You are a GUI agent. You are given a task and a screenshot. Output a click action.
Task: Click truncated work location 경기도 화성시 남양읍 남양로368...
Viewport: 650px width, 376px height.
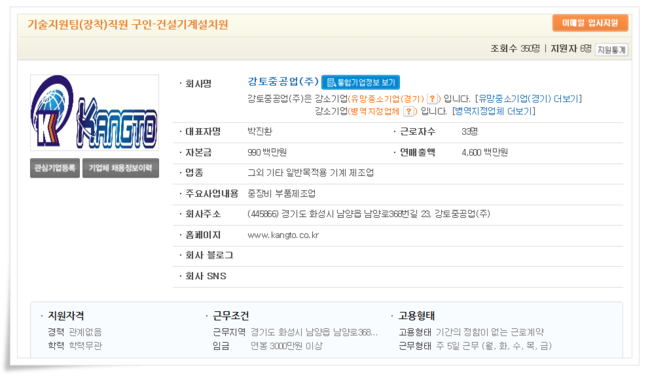(x=314, y=332)
